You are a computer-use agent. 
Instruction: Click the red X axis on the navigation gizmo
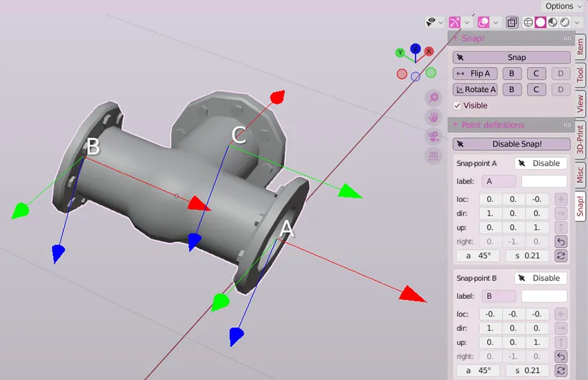coord(429,51)
